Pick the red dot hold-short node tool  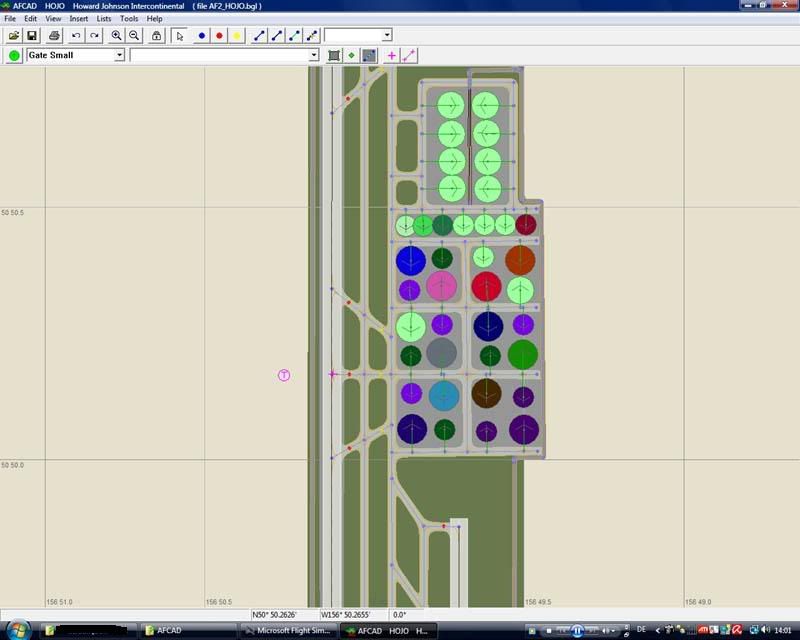219,35
